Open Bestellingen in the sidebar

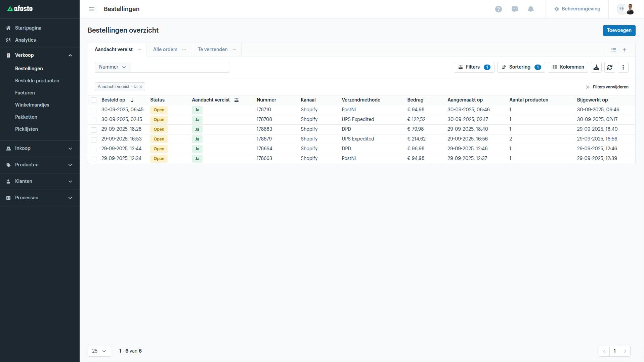pos(29,69)
